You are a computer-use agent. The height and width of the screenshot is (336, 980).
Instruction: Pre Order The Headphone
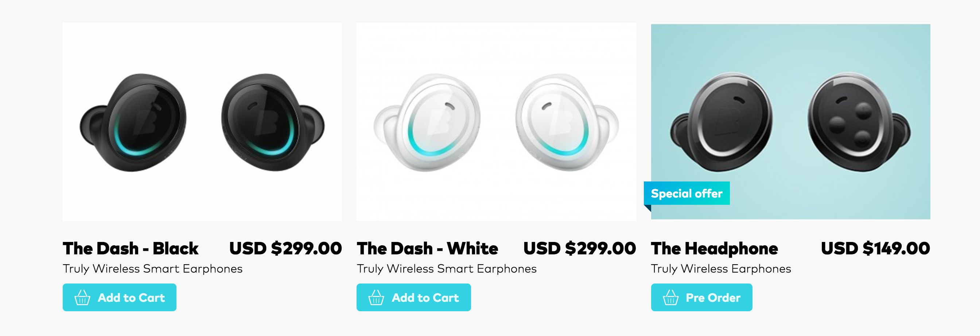(701, 298)
